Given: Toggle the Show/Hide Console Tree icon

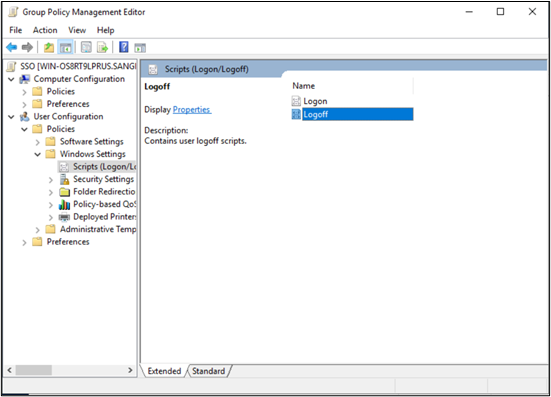Looking at the screenshot, I should coord(65,47).
